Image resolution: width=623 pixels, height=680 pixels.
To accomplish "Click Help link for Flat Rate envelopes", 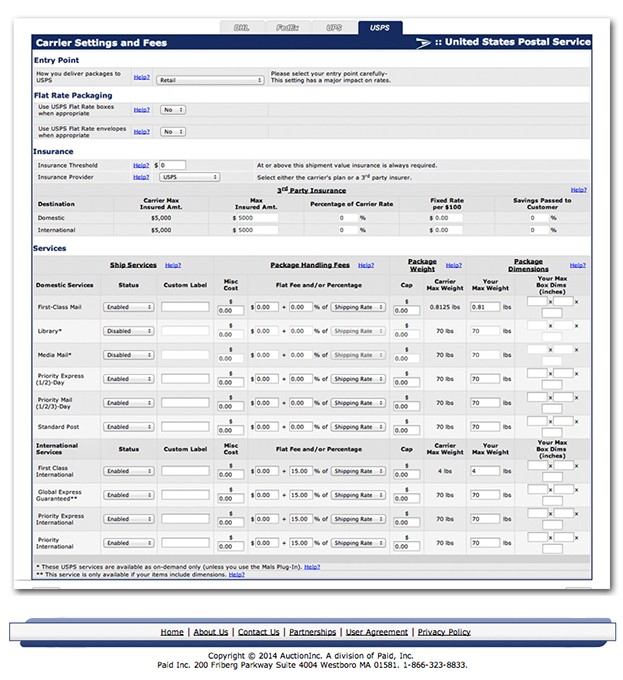I will 141,132.
